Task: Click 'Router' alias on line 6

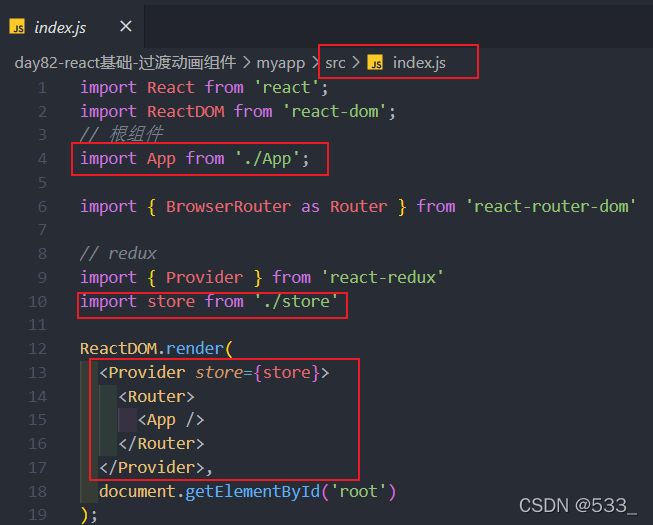Action: click(x=359, y=207)
